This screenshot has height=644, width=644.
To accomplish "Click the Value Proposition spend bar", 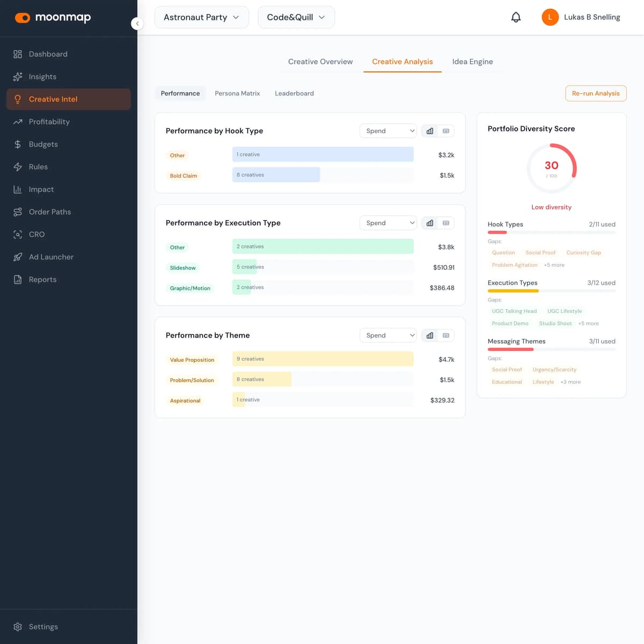I will [323, 359].
